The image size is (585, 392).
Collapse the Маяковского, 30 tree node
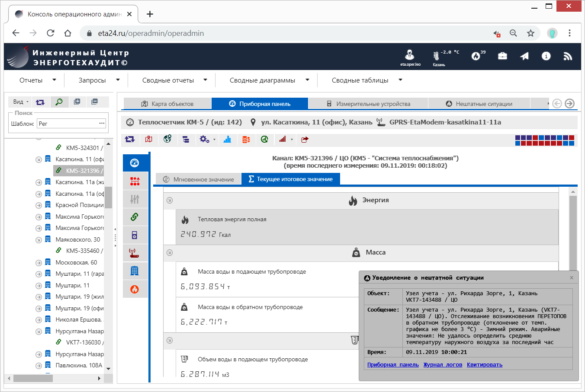[39, 239]
